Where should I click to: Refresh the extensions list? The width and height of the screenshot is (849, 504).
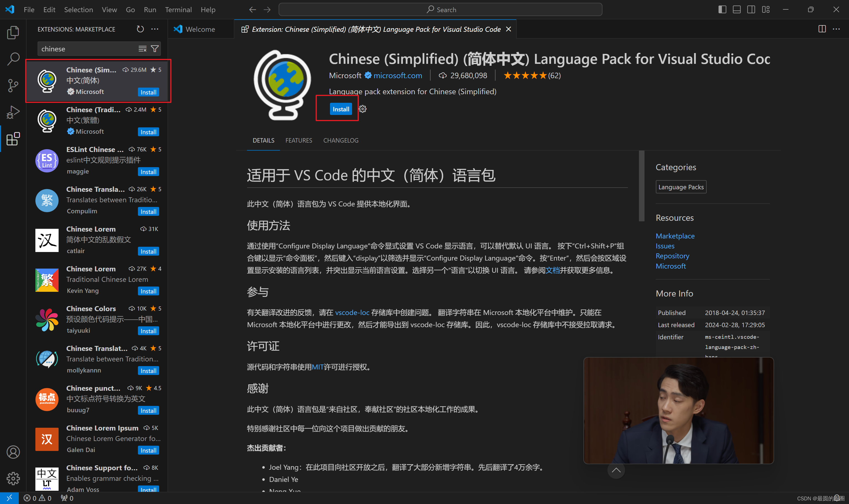coord(140,29)
